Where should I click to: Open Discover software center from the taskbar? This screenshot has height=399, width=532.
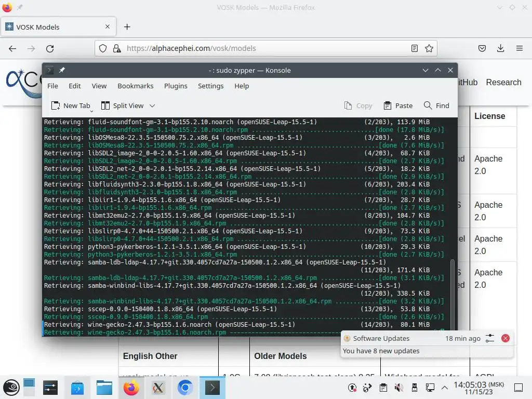tap(77, 388)
